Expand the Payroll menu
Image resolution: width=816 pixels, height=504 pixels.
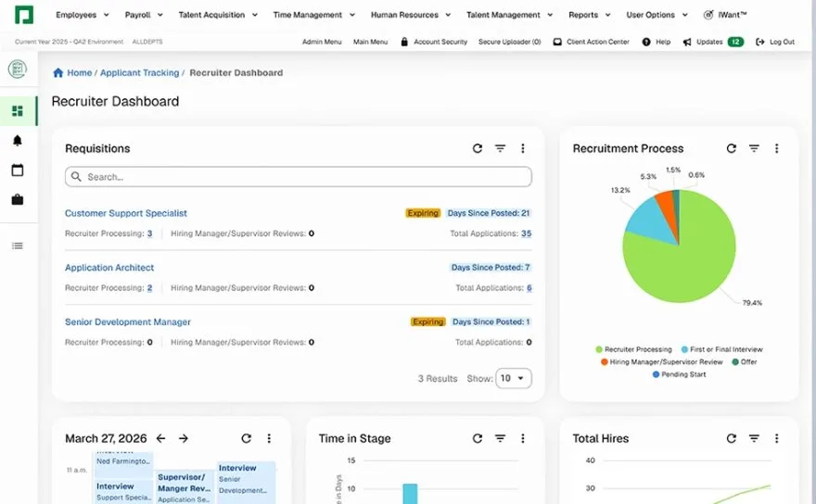click(x=144, y=15)
